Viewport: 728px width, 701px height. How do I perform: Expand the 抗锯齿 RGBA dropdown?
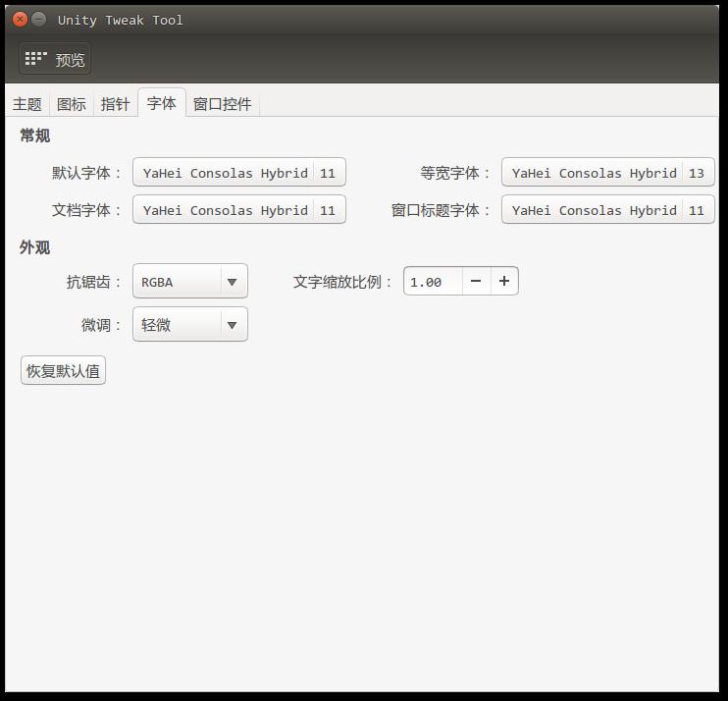(190, 282)
